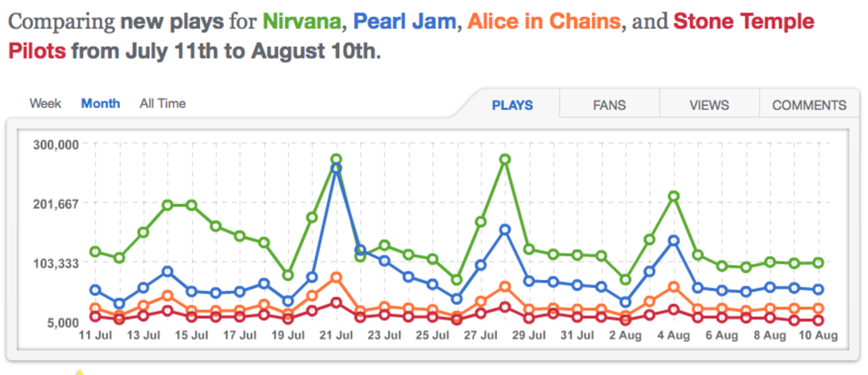868x375 pixels.
Task: Click Nirvana's green peak point on 28 Jul
Action: coord(505,159)
